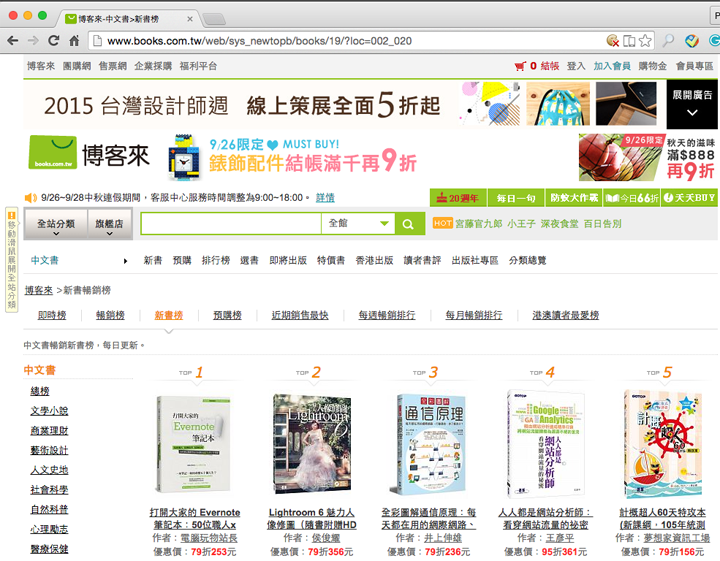Click the reader view icon in address bar
This screenshot has width=720, height=561.
point(629,41)
